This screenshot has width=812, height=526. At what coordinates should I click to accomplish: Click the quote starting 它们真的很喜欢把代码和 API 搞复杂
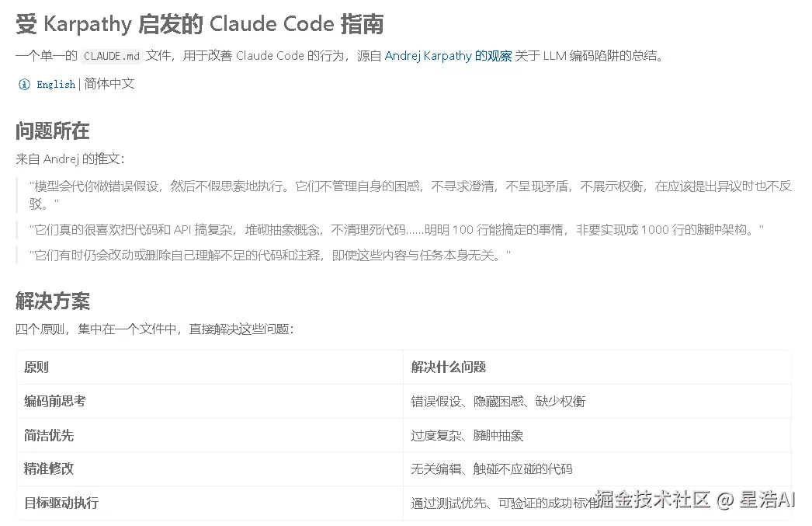(396, 229)
